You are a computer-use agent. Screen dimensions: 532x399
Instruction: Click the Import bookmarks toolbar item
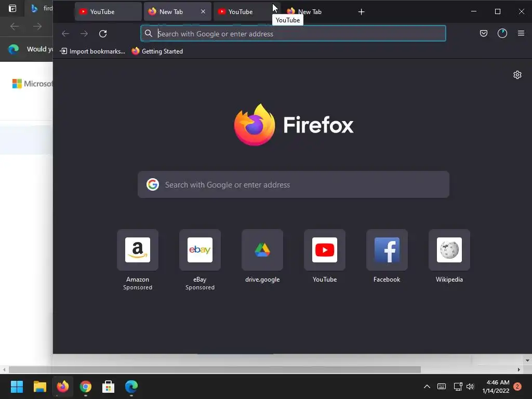92,51
